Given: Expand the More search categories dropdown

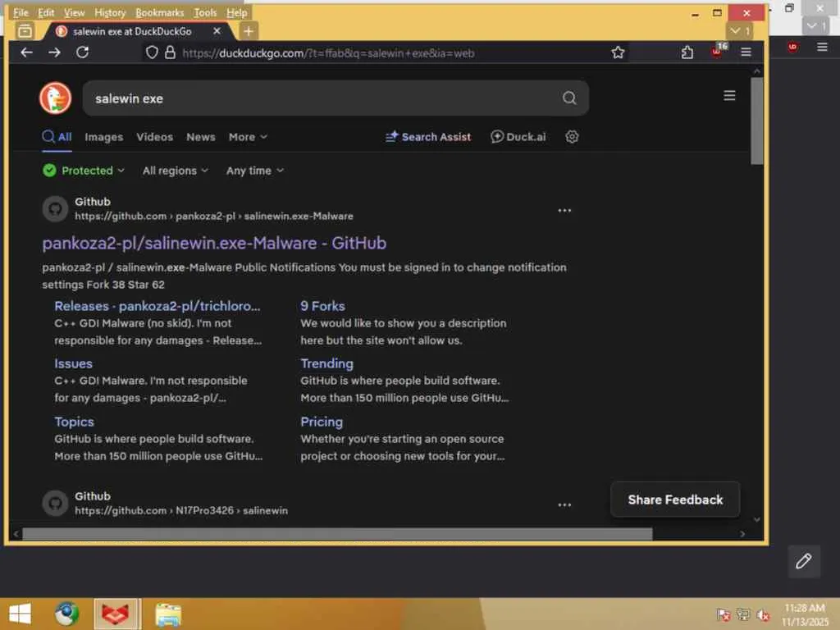Looking at the screenshot, I should pyautogui.click(x=248, y=137).
